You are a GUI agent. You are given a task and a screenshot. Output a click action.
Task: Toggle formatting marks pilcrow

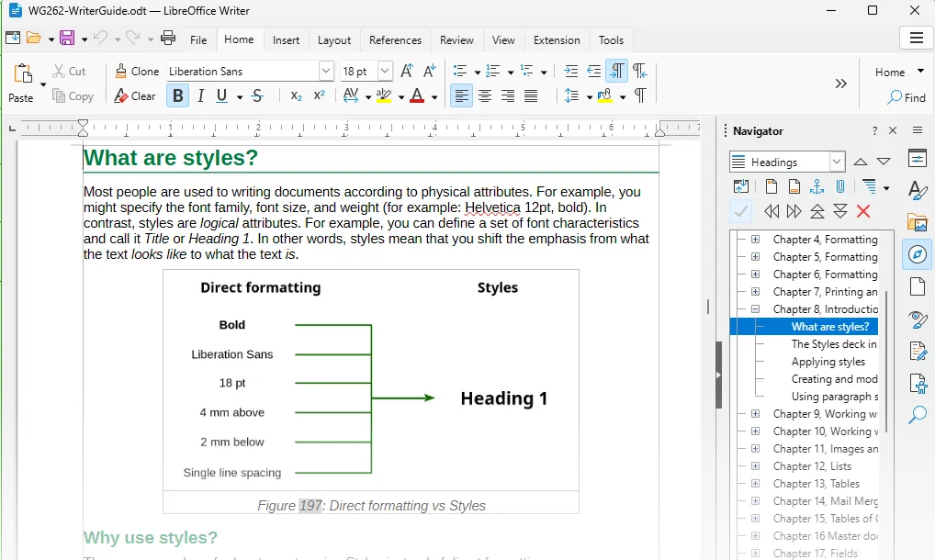coord(640,95)
